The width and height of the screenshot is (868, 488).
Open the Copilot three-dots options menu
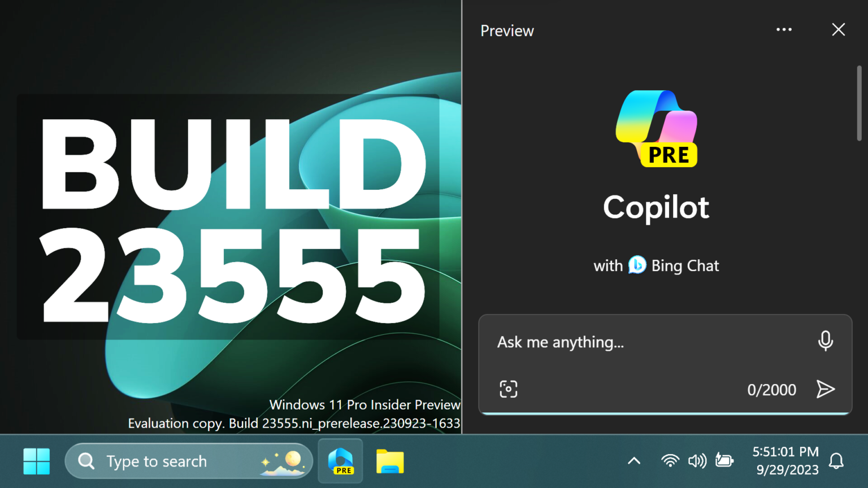(x=784, y=29)
